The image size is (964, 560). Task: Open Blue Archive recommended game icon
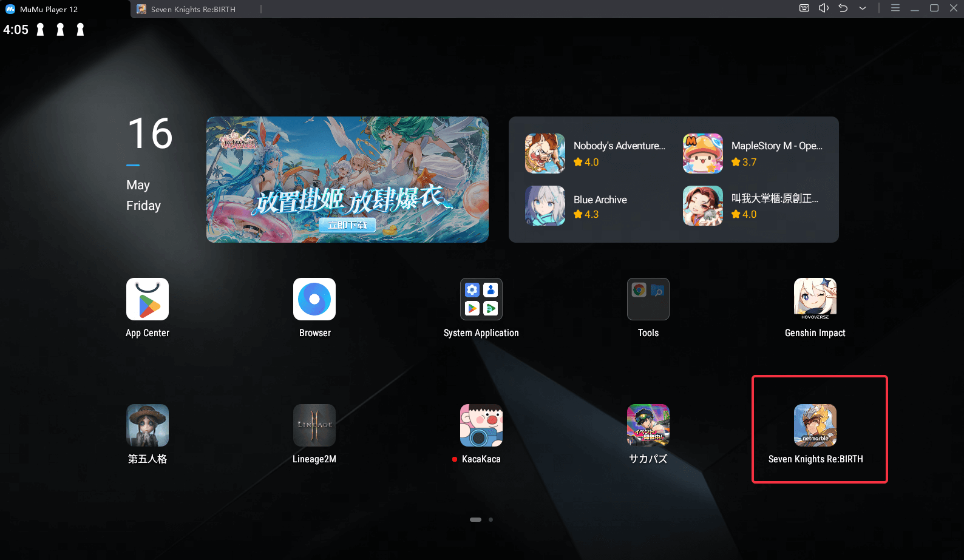545,206
